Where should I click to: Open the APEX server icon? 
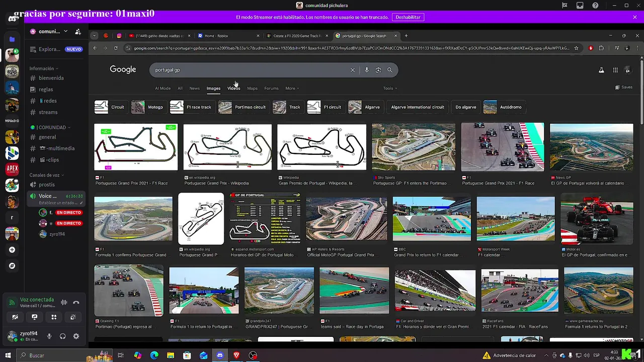[x=12, y=169]
